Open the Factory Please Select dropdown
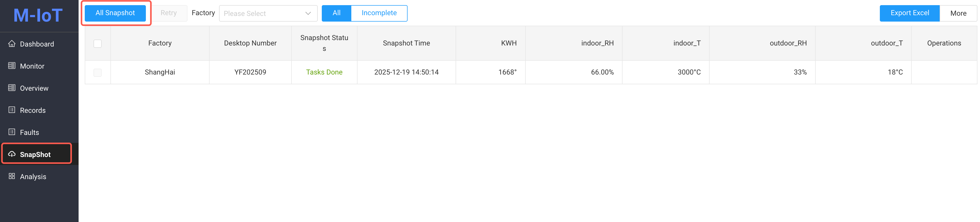The width and height of the screenshot is (980, 222). pyautogui.click(x=262, y=14)
